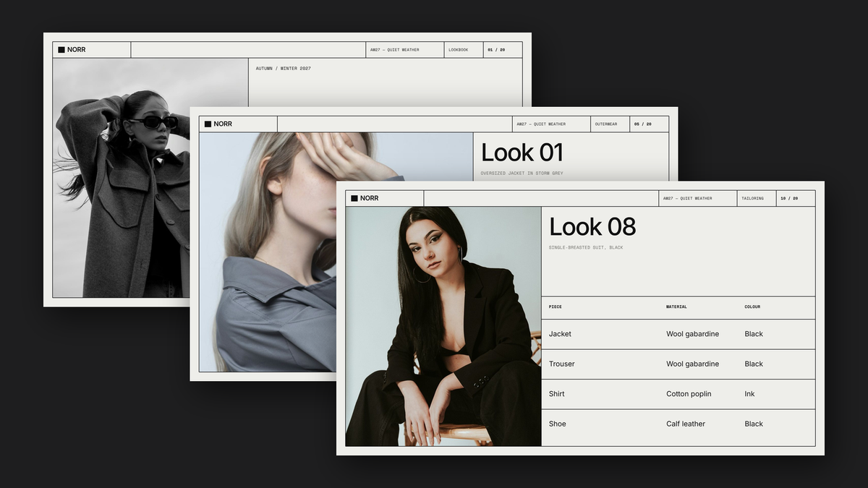Image resolution: width=868 pixels, height=488 pixels.
Task: Click the NORR logo on the Look 01 slide
Action: tap(218, 124)
